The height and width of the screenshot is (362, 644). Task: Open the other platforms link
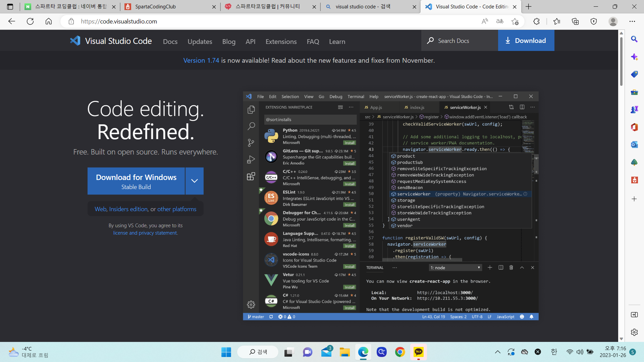[177, 209]
